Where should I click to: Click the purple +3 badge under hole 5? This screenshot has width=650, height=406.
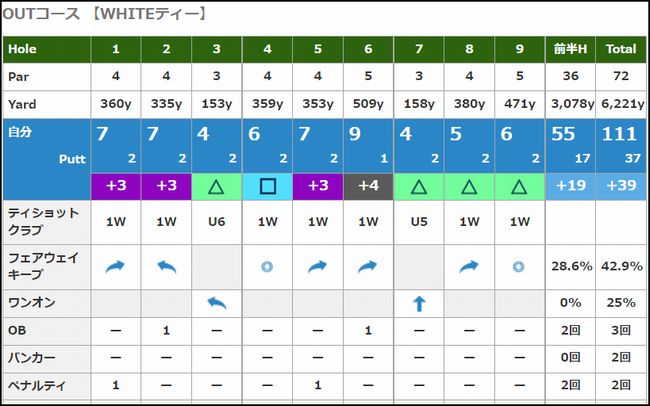pos(318,185)
